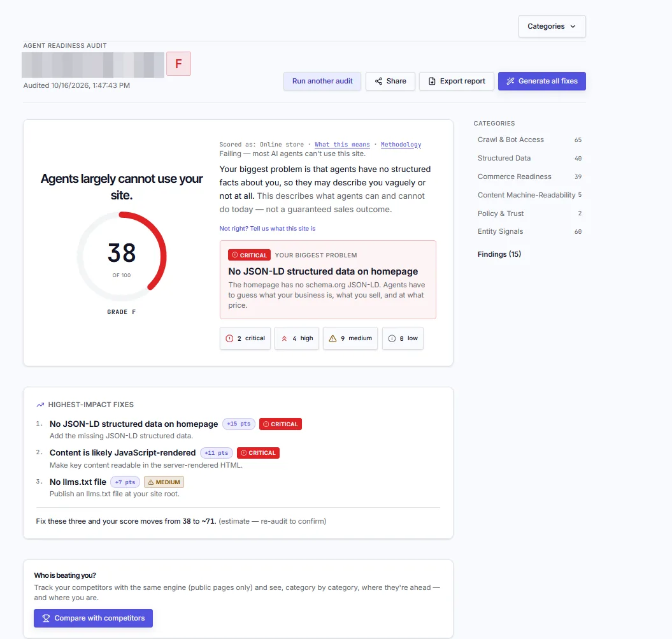
Task: Click Who is beating you? heading
Action: click(x=65, y=575)
